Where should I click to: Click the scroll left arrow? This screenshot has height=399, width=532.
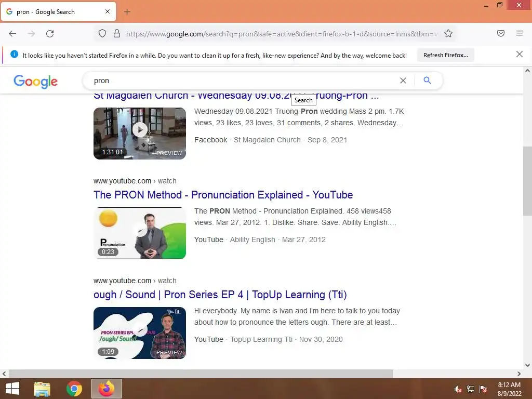[4, 374]
